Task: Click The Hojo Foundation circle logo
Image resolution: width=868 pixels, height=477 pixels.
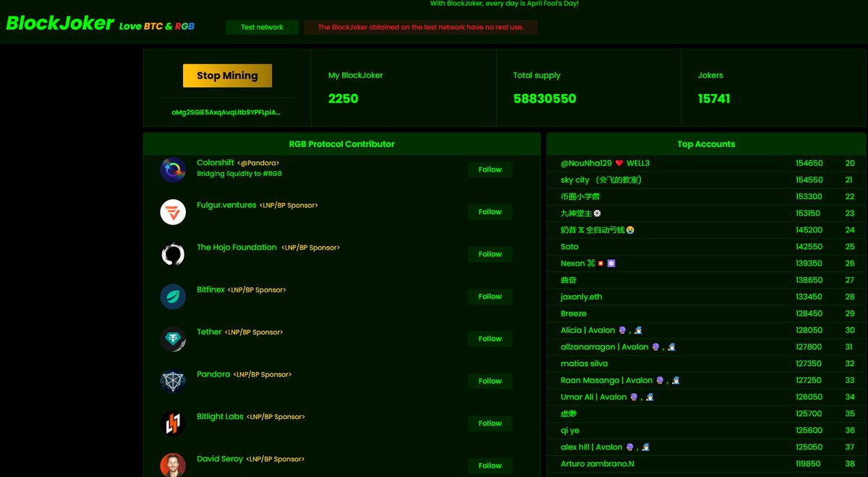Action: tap(173, 254)
